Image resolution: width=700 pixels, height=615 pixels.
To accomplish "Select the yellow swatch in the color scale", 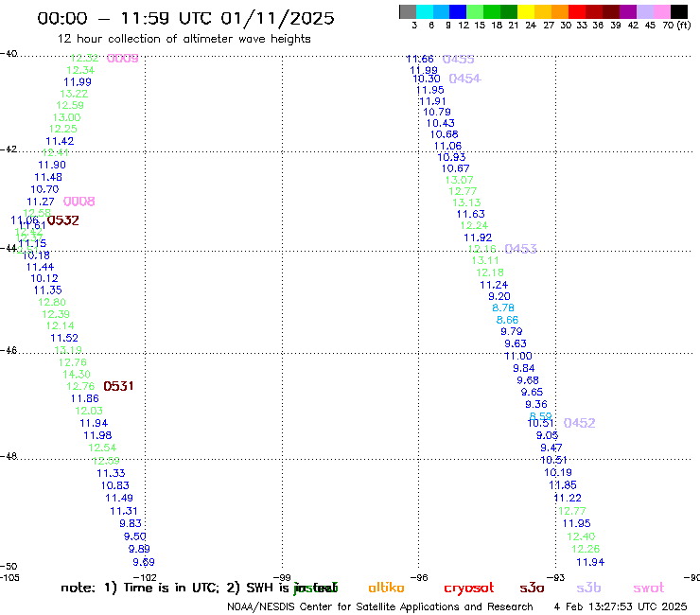I will tap(526, 11).
